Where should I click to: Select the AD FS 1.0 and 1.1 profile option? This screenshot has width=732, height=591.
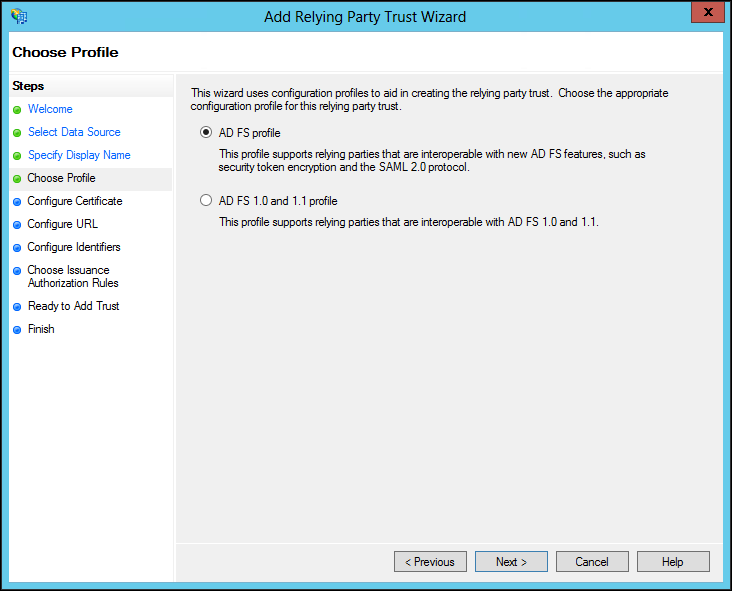click(x=206, y=200)
